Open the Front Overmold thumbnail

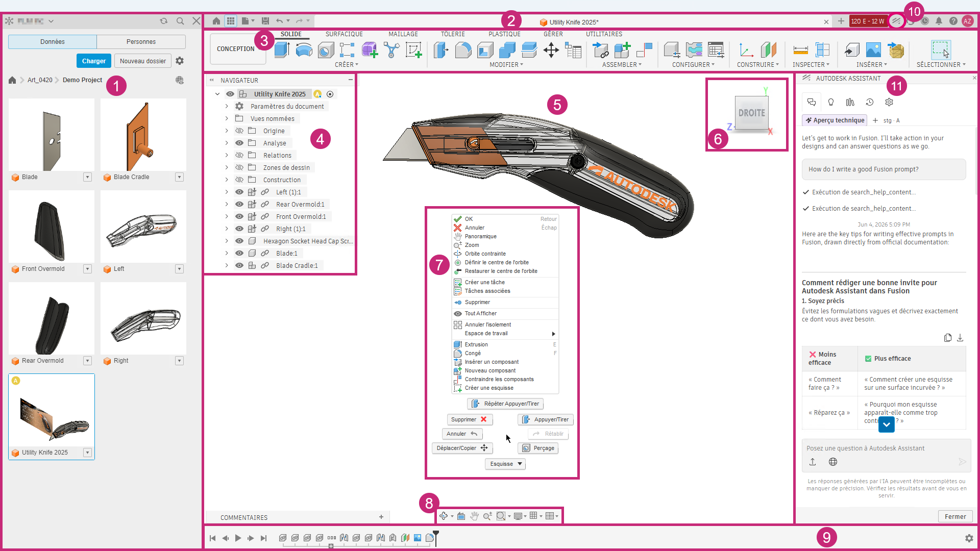pos(52,227)
